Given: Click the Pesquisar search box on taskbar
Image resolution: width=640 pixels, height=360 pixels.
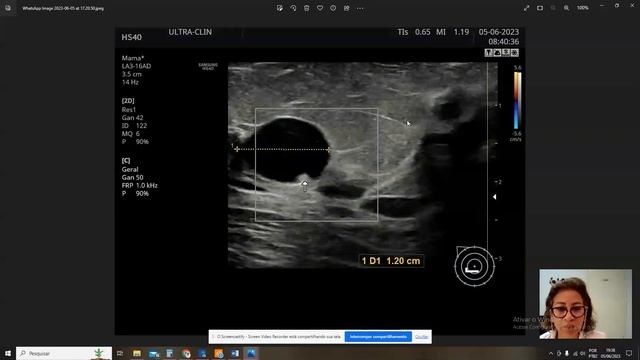Looking at the screenshot, I should coord(64,353).
